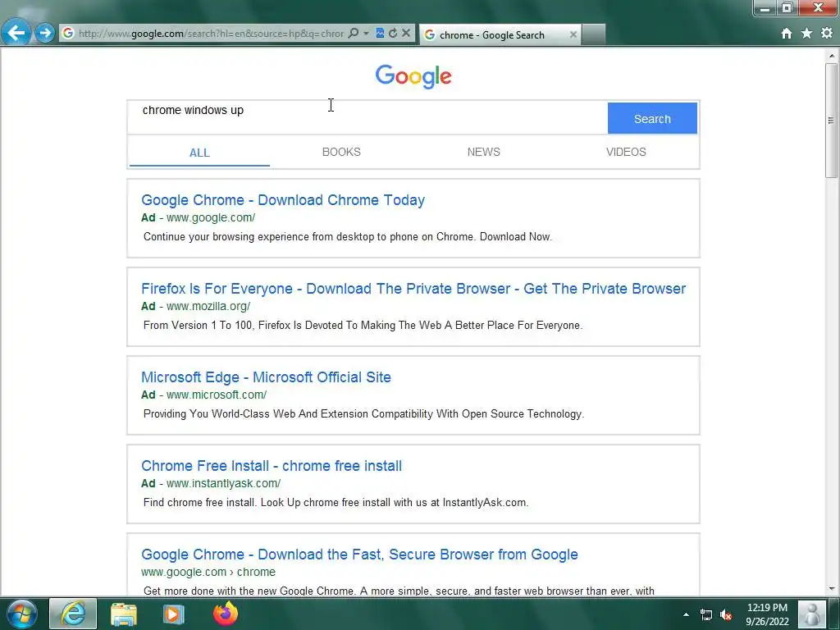
Task: Click the magnifier search icon in address bar
Action: coord(353,33)
